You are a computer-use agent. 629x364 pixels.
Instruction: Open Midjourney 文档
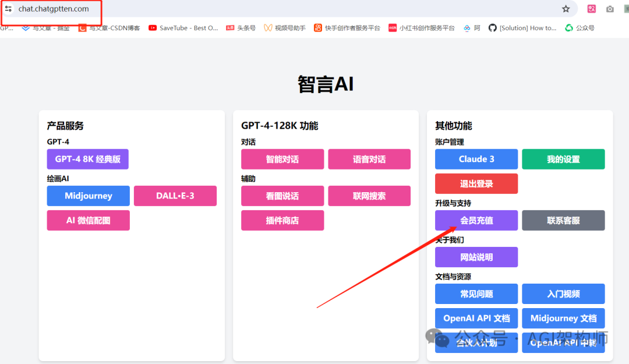(563, 318)
